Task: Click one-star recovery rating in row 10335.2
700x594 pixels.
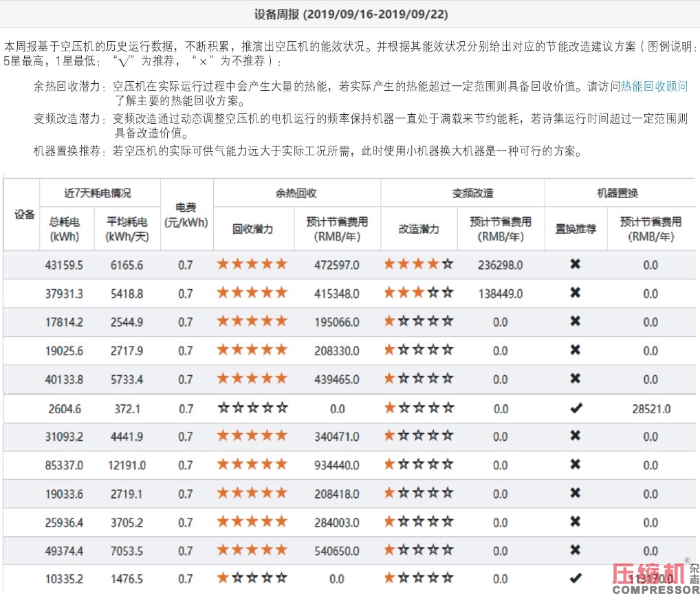Action: tap(252, 578)
